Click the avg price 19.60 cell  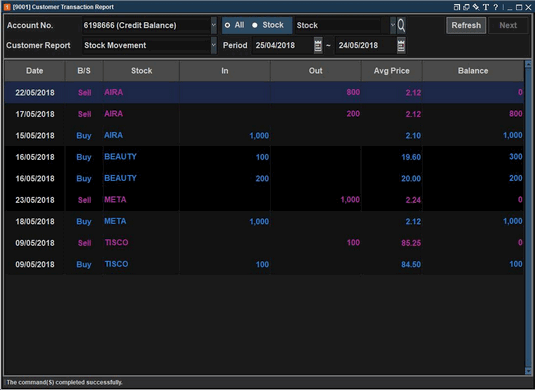[392, 157]
